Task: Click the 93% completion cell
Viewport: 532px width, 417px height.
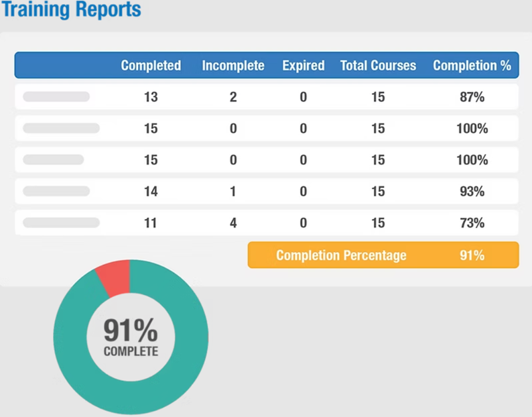Action: [x=470, y=192]
